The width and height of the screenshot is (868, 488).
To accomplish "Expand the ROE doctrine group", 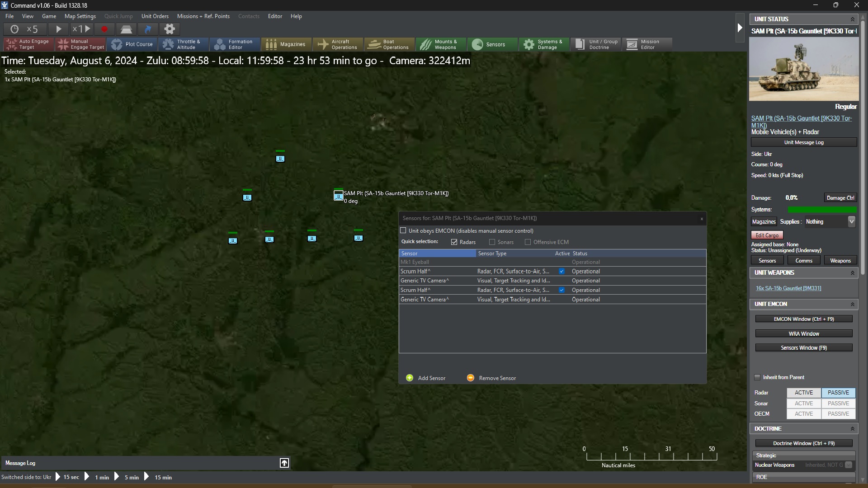I will (804, 477).
